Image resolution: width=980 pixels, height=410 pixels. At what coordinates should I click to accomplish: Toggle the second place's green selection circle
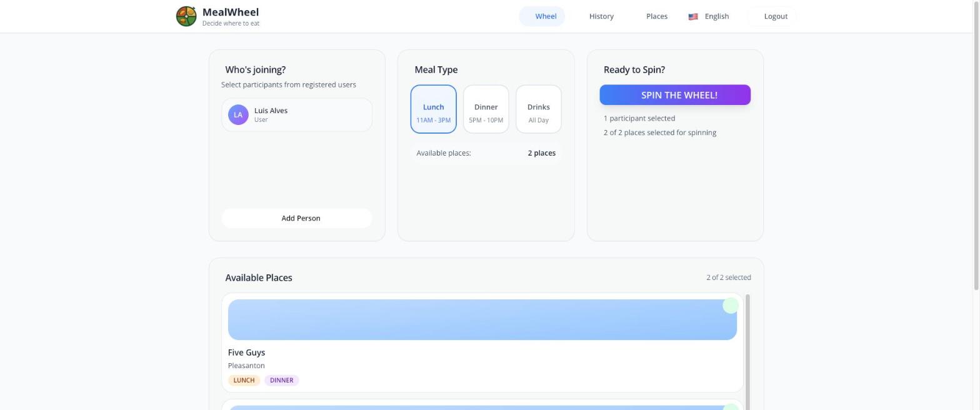(730, 407)
